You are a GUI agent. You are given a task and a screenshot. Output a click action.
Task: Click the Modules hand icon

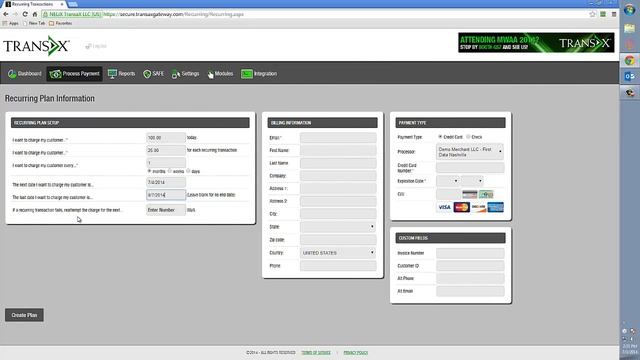pos(210,74)
